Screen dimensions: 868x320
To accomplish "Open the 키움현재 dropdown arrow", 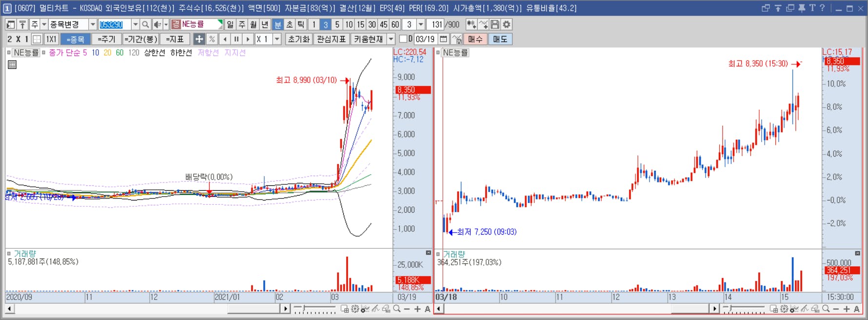I will click(391, 39).
